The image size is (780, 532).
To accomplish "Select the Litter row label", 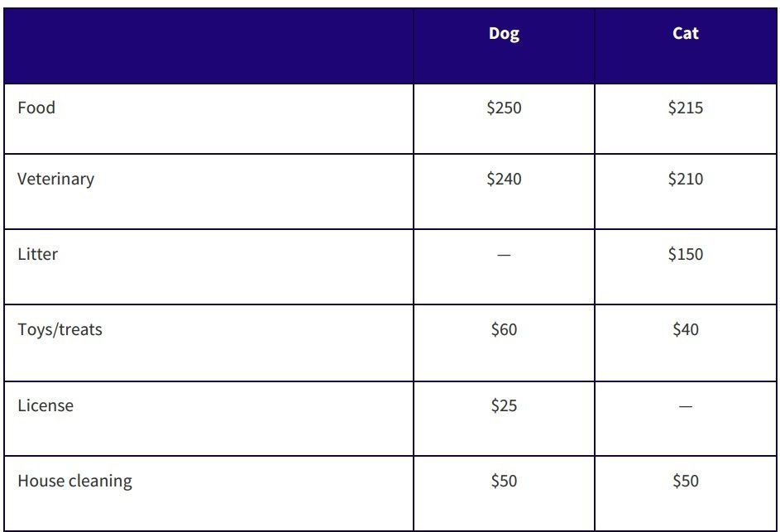I will pos(37,254).
